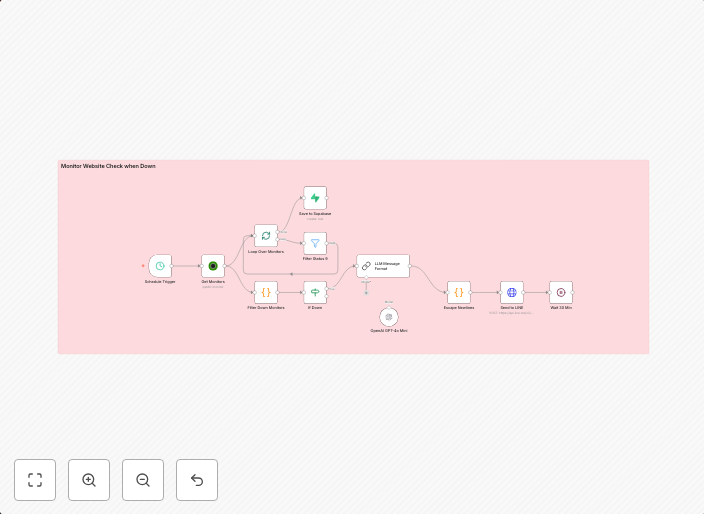Click the Schedule Trigger node label text
704x514 pixels.
pyautogui.click(x=160, y=282)
